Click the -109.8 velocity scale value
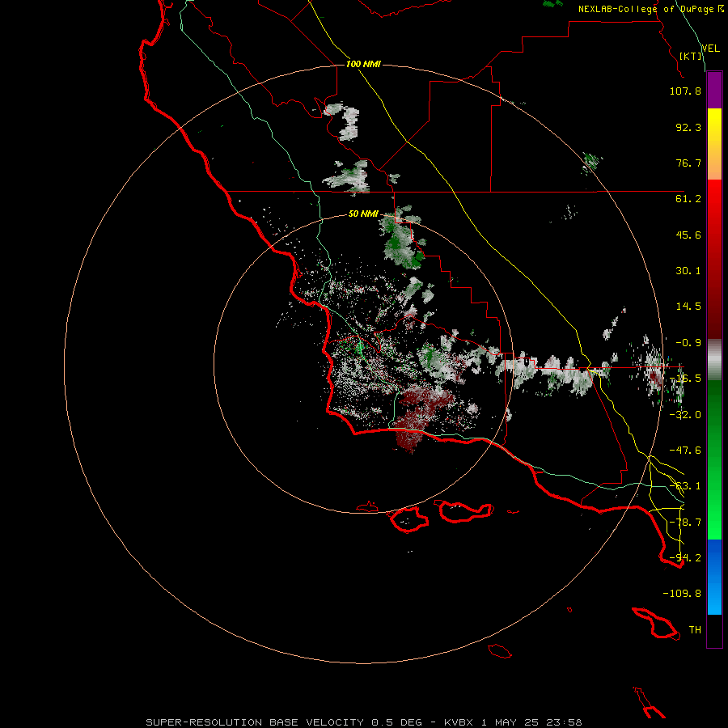 click(x=682, y=594)
